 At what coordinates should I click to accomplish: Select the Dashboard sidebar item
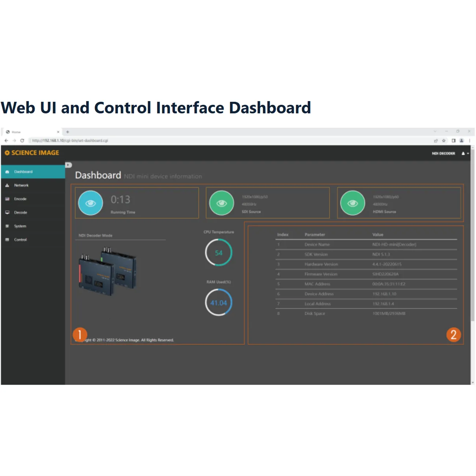(x=23, y=172)
